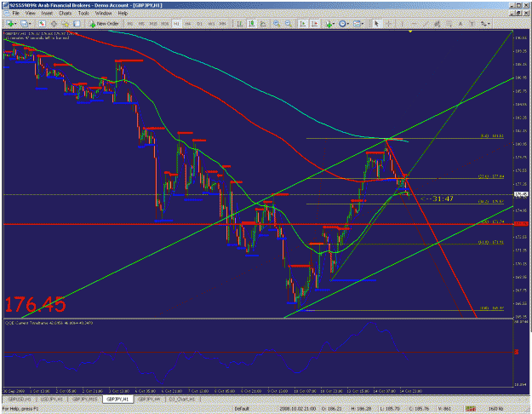
Task: Select the Vertical Line drawing tool
Action: pos(402,24)
